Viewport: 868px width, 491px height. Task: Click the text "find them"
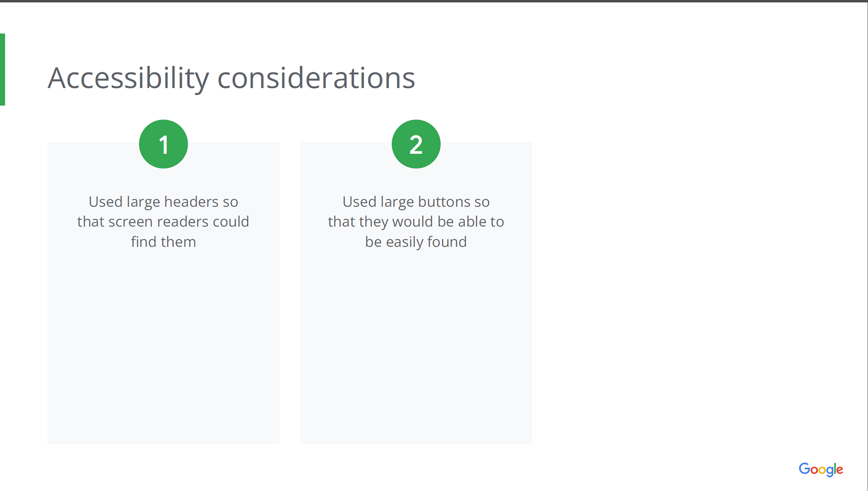pyautogui.click(x=163, y=242)
